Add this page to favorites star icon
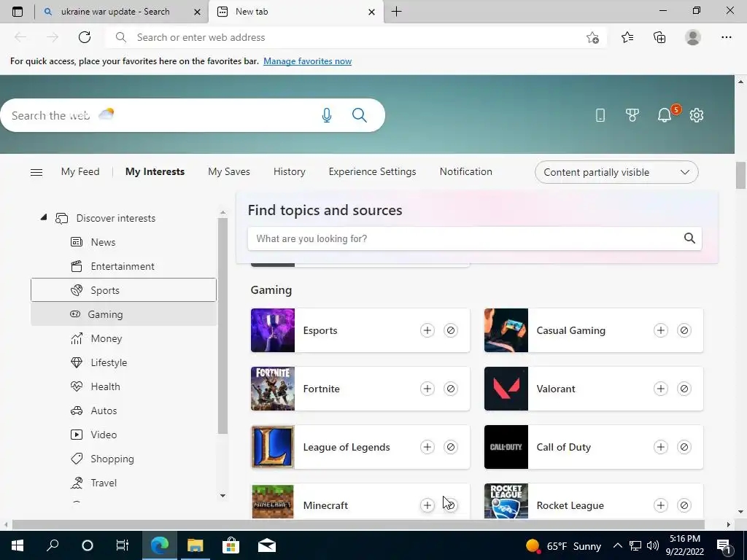 tap(592, 37)
